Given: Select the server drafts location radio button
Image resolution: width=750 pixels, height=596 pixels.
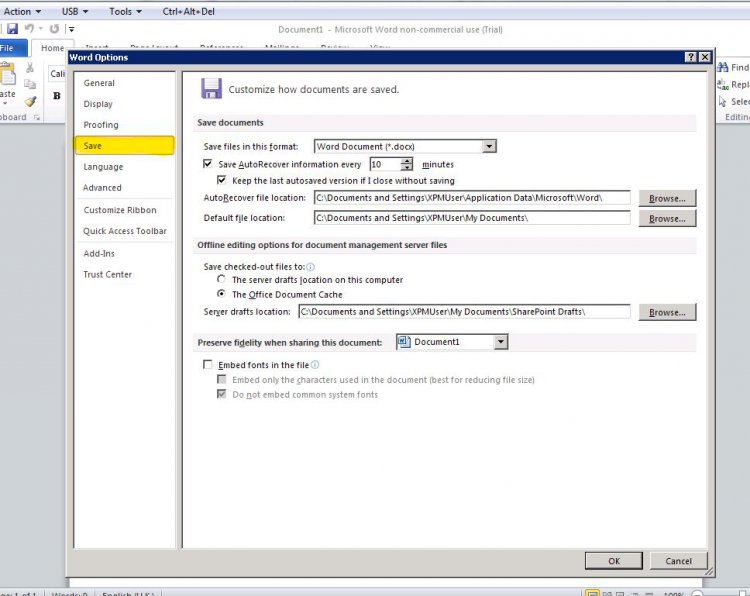Looking at the screenshot, I should click(221, 279).
